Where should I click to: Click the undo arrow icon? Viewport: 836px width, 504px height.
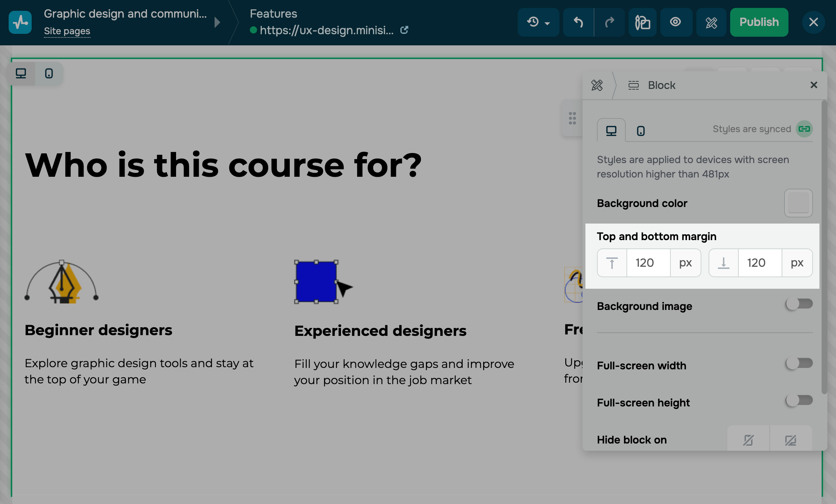(x=578, y=22)
